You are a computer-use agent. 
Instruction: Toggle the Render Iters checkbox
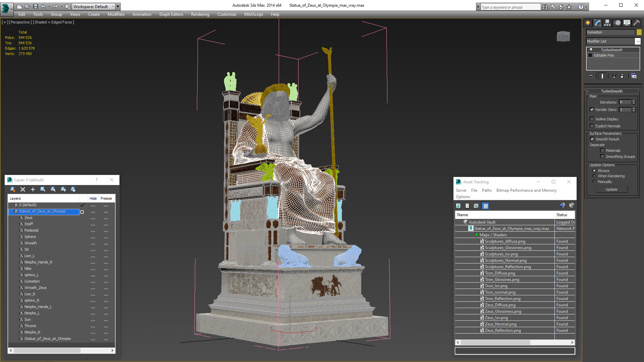click(592, 110)
